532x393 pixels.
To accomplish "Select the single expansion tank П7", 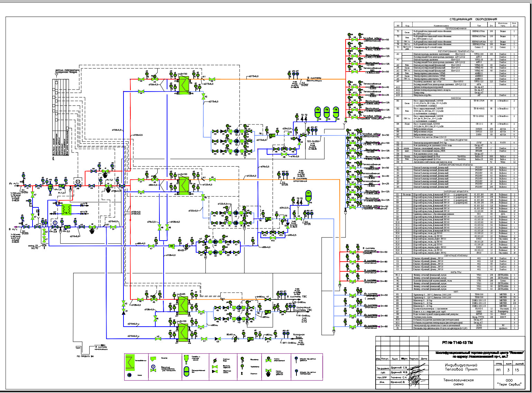I will pyautogui.click(x=308, y=195).
